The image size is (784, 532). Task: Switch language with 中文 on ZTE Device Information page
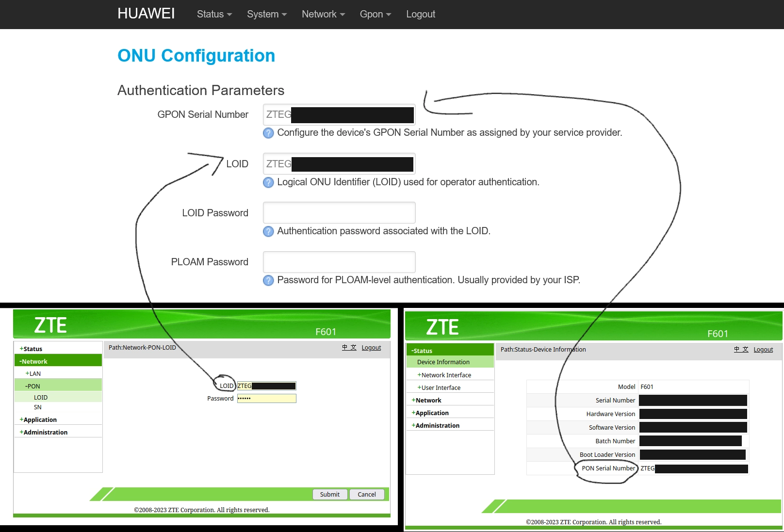click(x=741, y=350)
